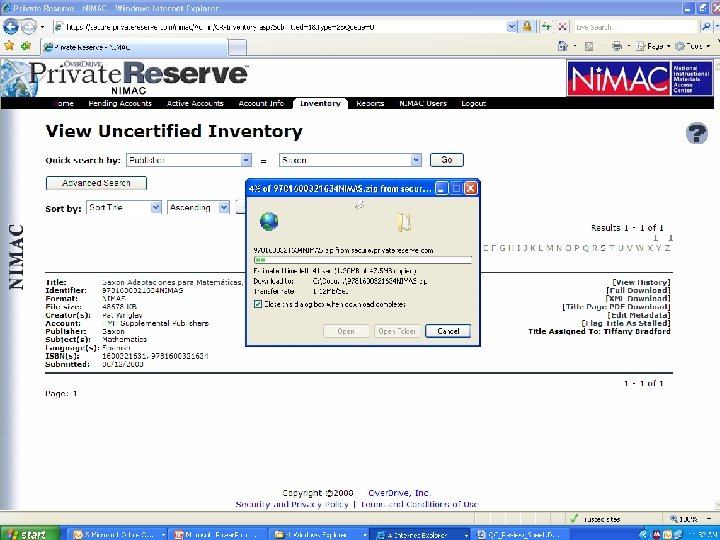Uncheck Close this dialog box when download completes

258,304
